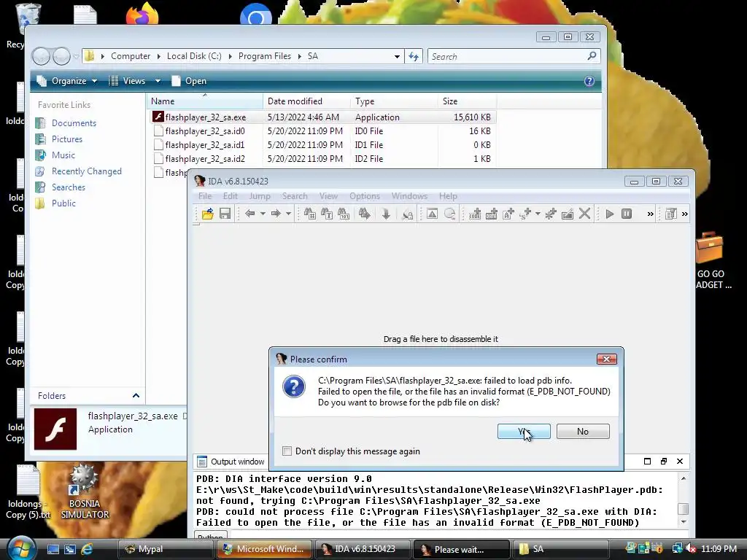This screenshot has height=560, width=747.
Task: Click IDA's down arrow jump icon
Action: click(x=386, y=214)
